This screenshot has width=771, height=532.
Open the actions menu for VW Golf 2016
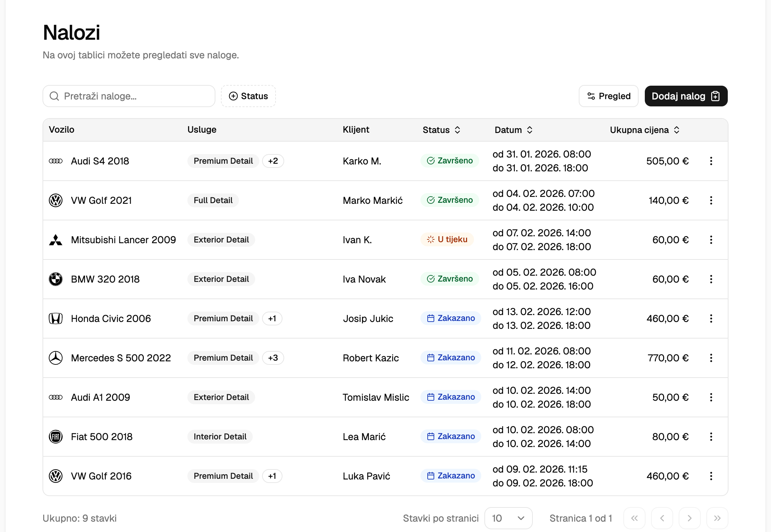711,476
